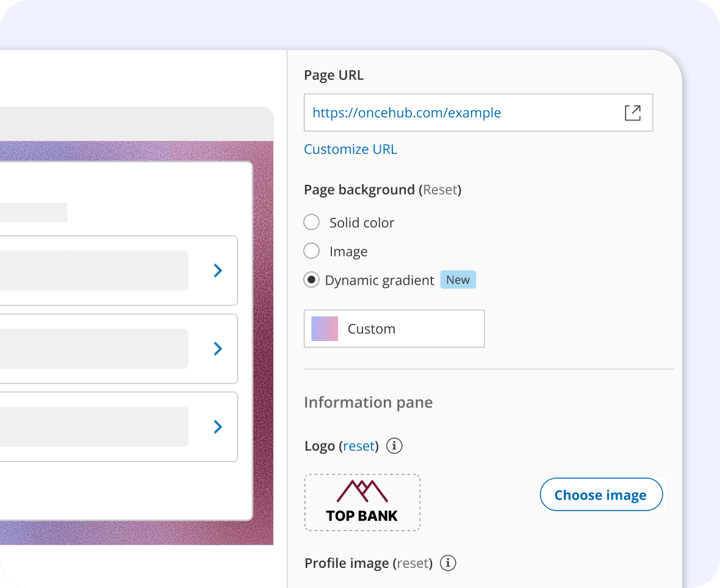This screenshot has height=588, width=720.
Task: Click the Page URL label
Action: [334, 75]
